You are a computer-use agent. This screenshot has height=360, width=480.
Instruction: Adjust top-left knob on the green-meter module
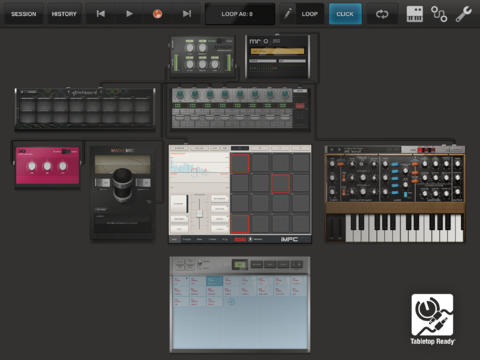[x=189, y=48]
